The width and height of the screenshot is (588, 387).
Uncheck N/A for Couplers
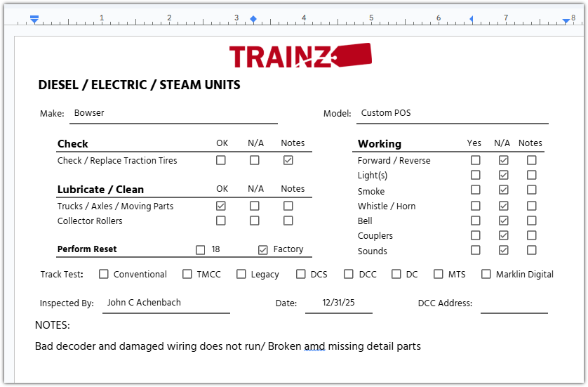pyautogui.click(x=504, y=235)
